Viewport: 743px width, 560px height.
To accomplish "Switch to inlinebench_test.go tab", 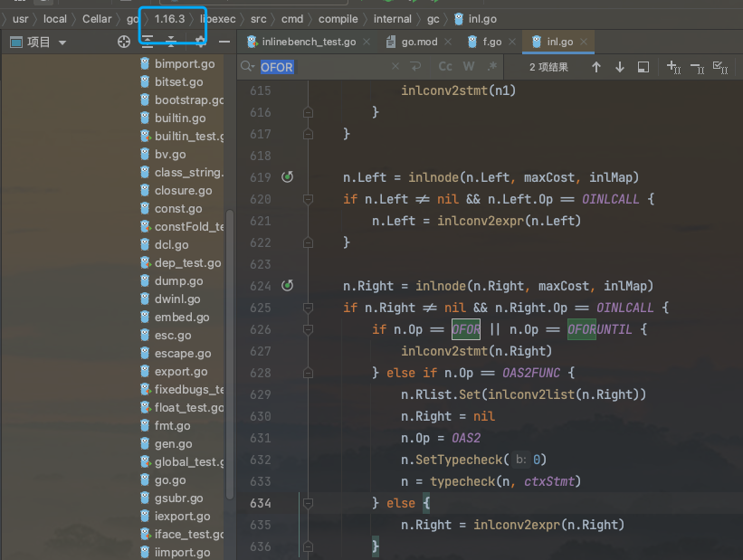I will point(308,42).
